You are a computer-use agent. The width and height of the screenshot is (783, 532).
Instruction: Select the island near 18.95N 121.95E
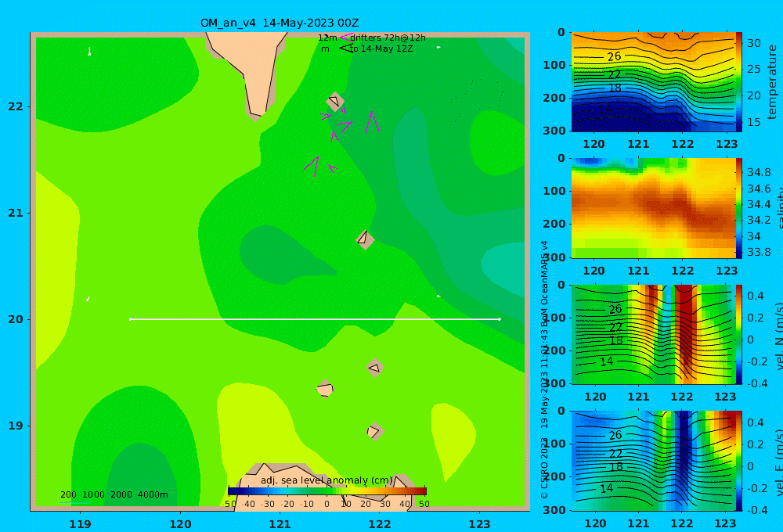coord(374,431)
